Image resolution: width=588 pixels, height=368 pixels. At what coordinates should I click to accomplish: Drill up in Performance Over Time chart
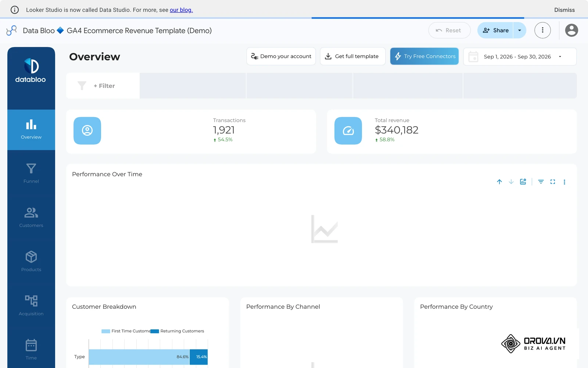point(499,182)
